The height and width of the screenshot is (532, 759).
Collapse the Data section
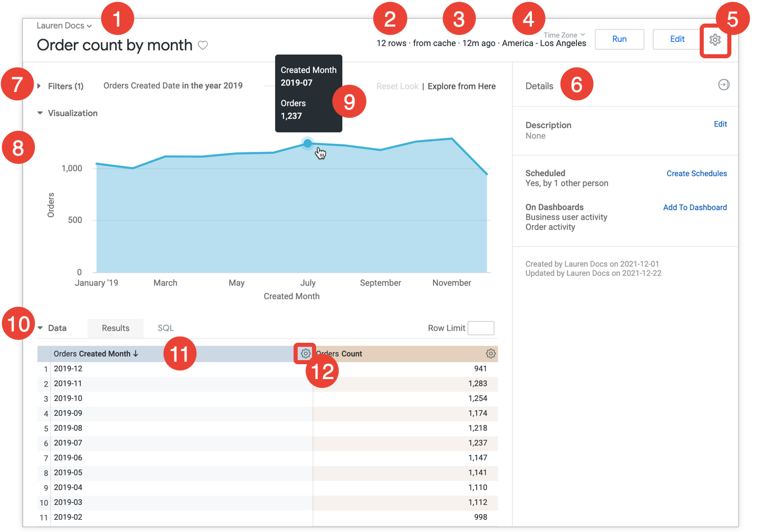click(x=40, y=328)
